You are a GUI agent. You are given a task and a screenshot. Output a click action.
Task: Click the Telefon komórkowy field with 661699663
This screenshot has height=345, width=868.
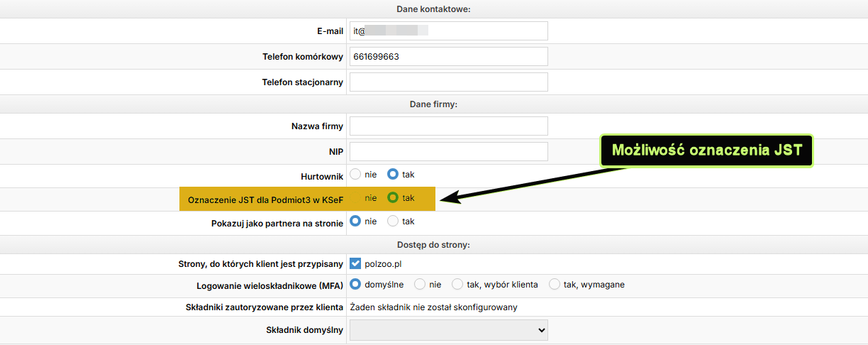(449, 57)
